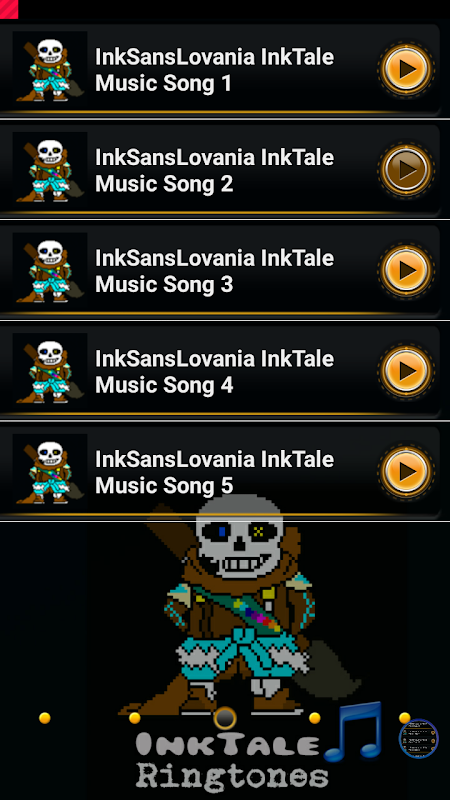Screen dimensions: 450x800
Task: Play InkSansLovania InkTale Music Song 3
Action: (406, 270)
